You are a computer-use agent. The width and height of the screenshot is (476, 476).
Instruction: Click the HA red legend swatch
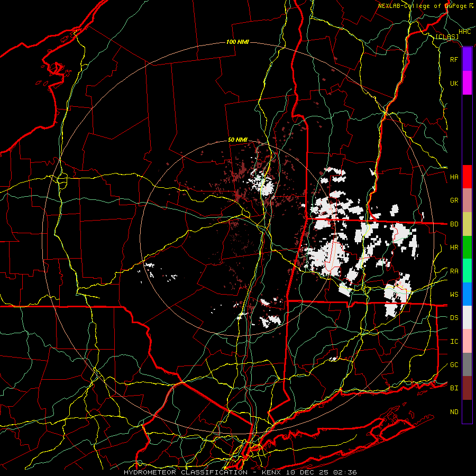point(467,177)
